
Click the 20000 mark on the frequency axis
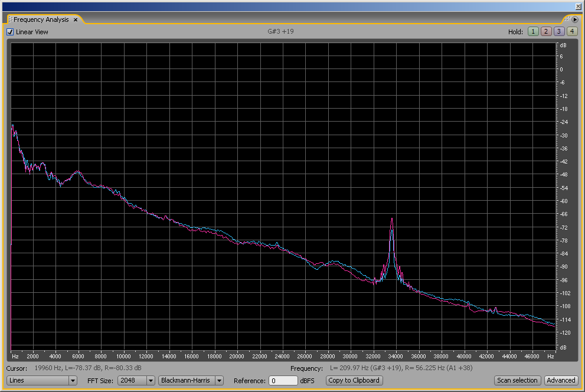click(237, 357)
